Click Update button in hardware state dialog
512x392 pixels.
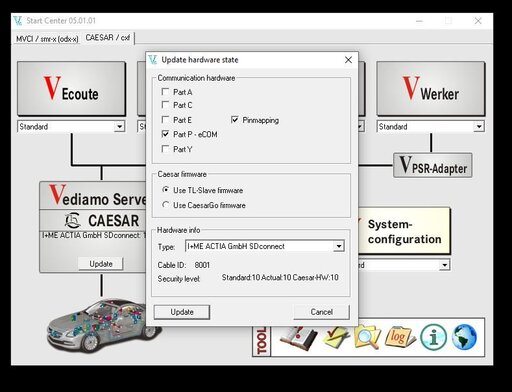click(x=182, y=312)
